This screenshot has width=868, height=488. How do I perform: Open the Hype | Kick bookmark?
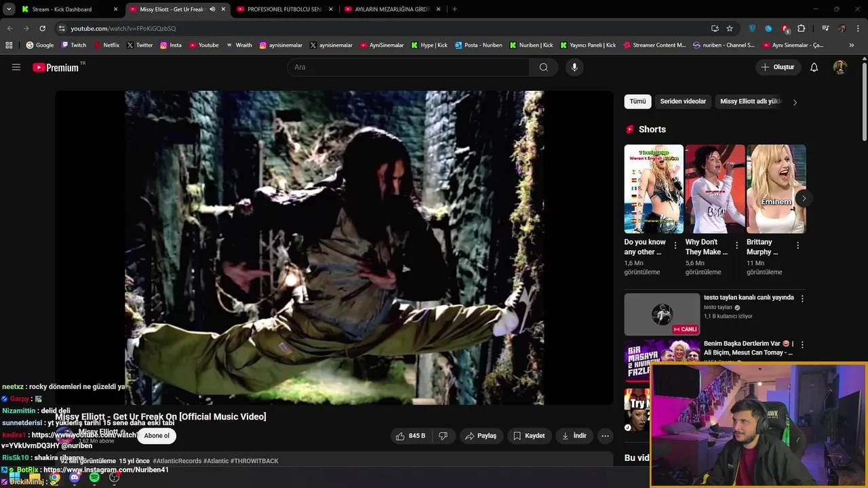click(429, 45)
